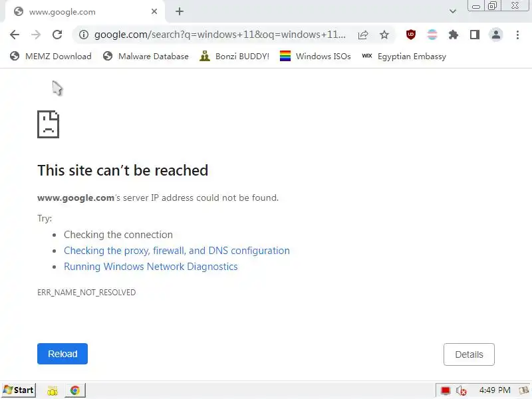The image size is (532, 399).
Task: Open the profile avatar menu
Action: (x=495, y=35)
